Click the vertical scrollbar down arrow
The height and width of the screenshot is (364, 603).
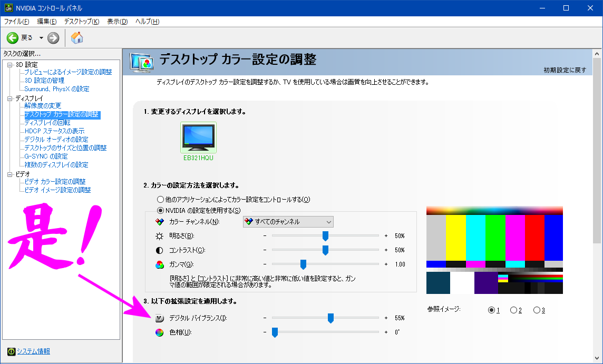597,359
